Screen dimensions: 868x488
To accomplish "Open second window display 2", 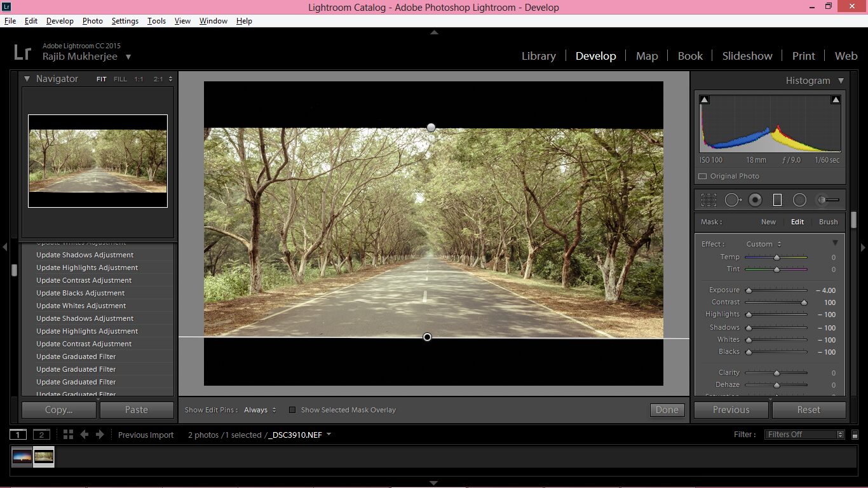I will (41, 435).
